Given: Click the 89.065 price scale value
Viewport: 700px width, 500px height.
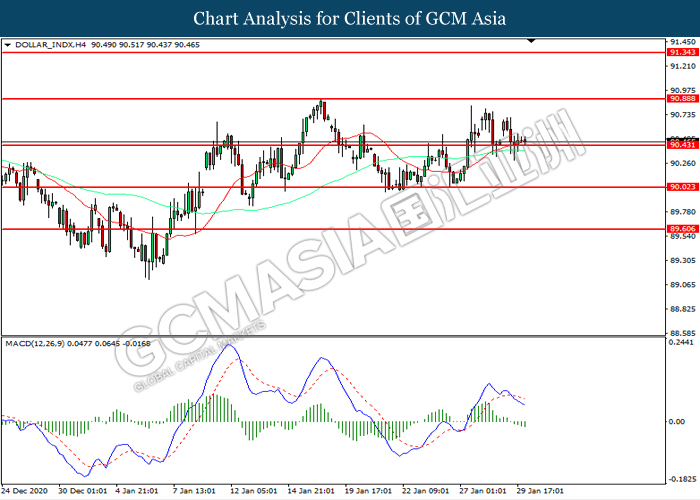Looking at the screenshot, I should (683, 285).
